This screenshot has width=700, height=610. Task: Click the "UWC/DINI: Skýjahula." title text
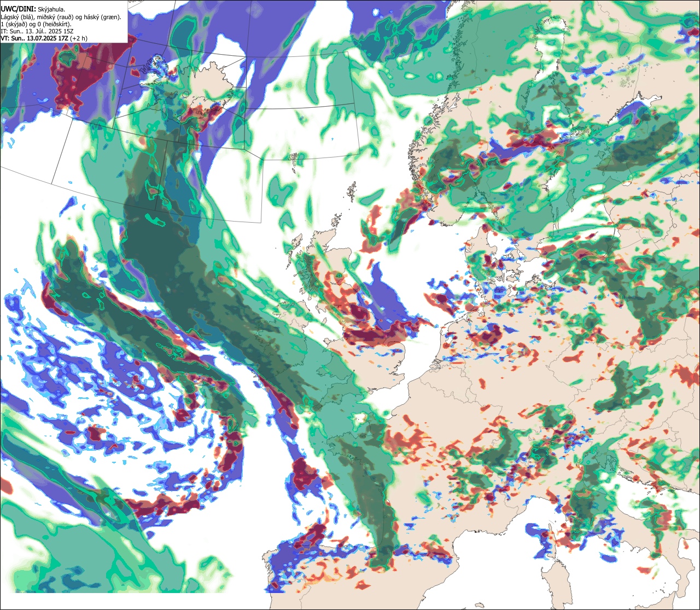pos(32,9)
